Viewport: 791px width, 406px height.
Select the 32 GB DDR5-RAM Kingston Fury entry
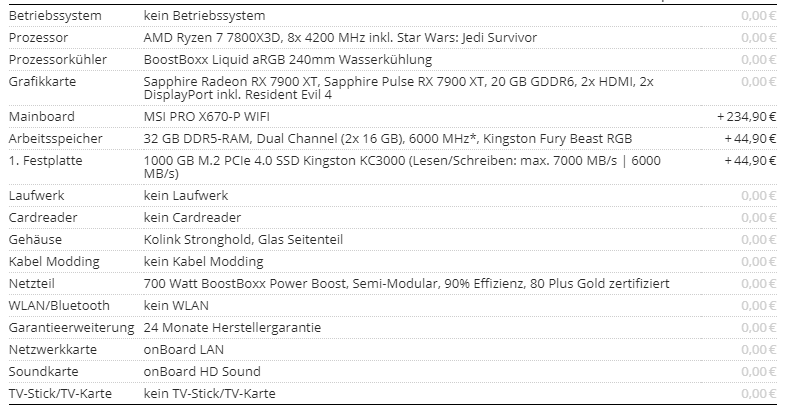coord(387,139)
